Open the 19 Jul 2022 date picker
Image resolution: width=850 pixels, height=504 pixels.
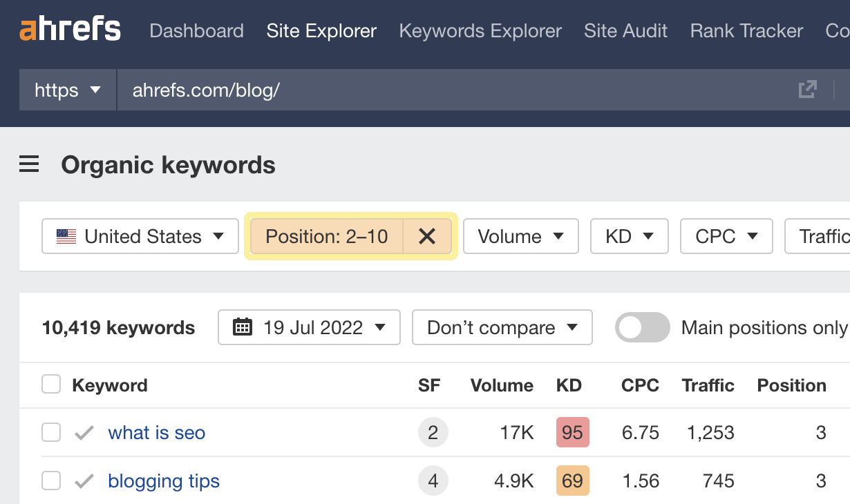click(x=309, y=327)
